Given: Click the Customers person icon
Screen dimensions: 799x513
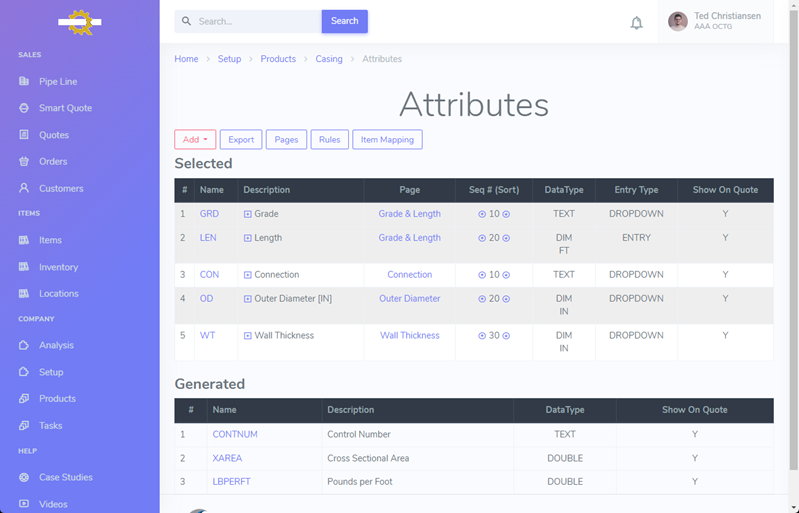Looking at the screenshot, I should pyautogui.click(x=24, y=188).
